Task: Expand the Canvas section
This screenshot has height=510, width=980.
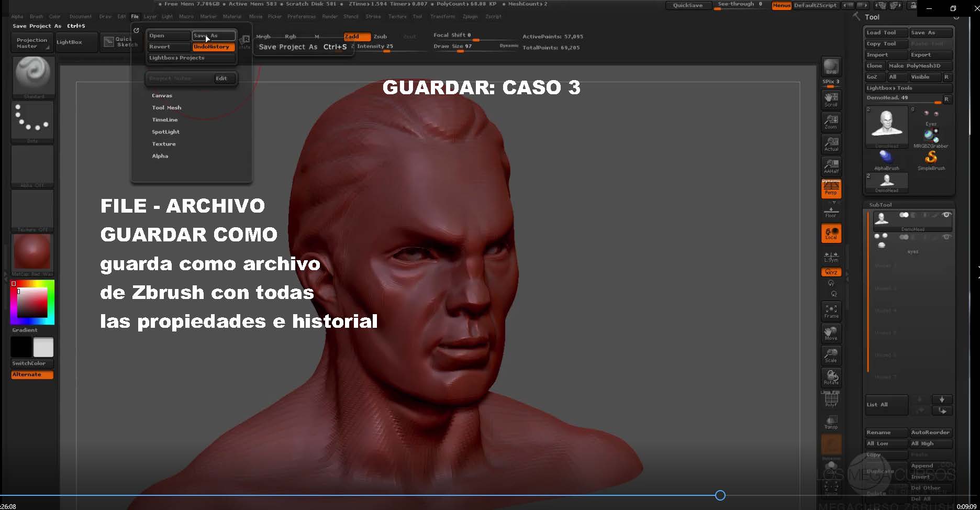Action: (x=162, y=95)
